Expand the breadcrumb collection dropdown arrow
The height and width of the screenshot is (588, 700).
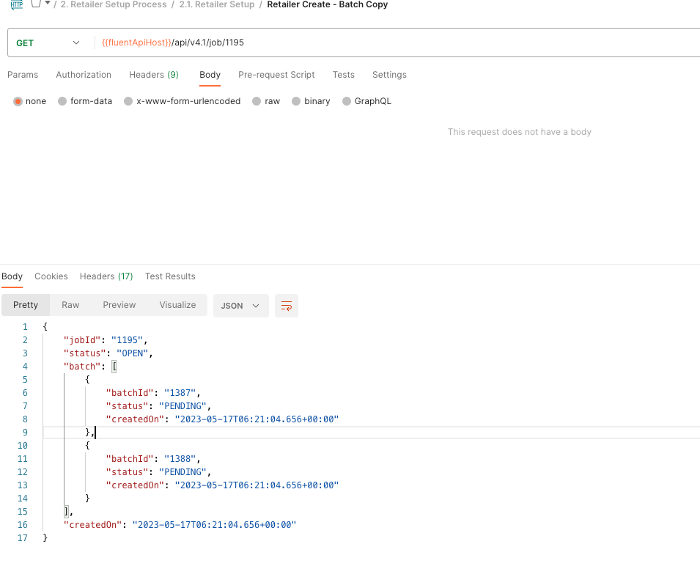(x=48, y=4)
